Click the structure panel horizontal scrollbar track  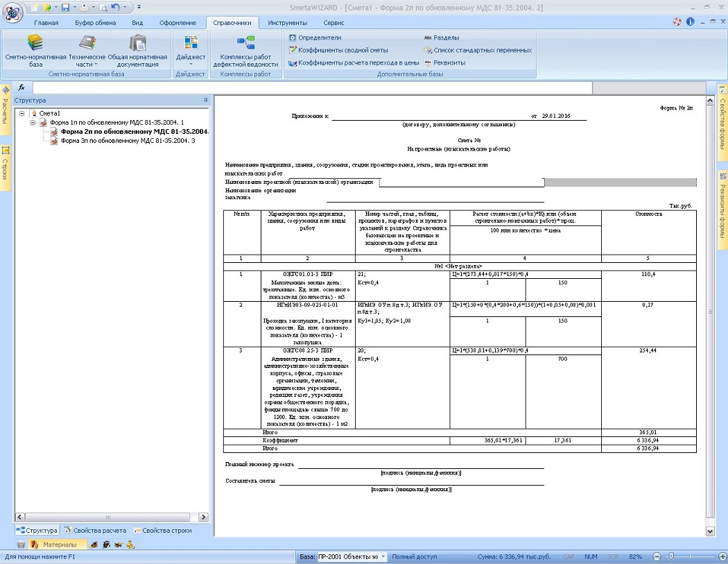[107, 517]
